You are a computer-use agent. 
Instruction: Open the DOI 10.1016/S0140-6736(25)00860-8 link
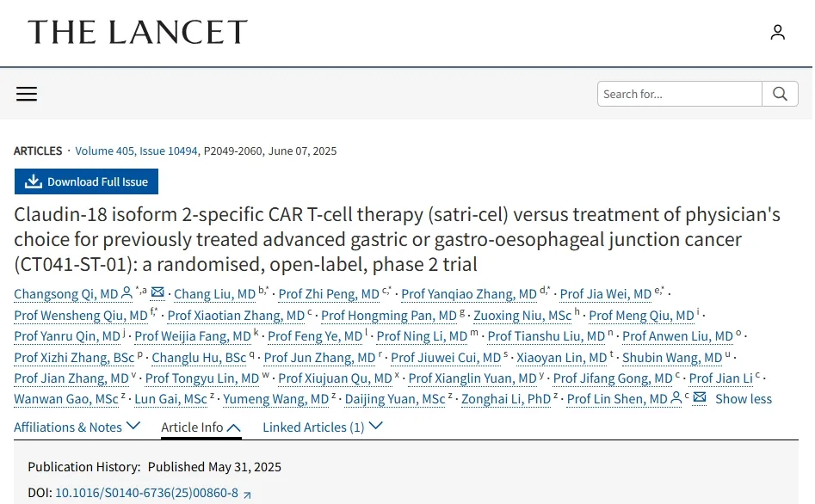coord(146,493)
